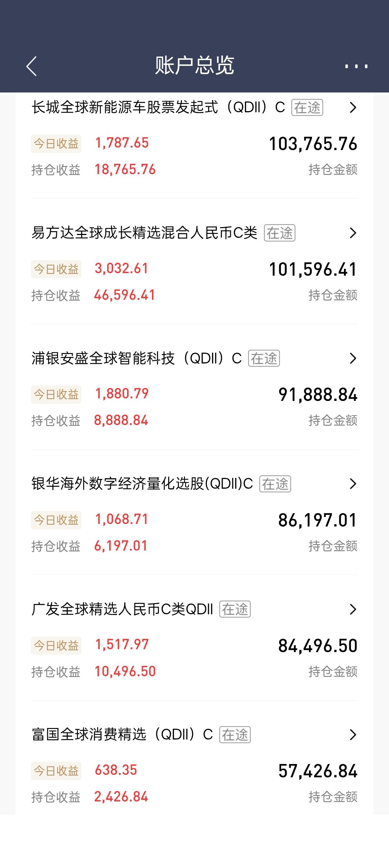The image size is (389, 868).
Task: Tap holding amount 84,496.50
Action: pos(318,646)
